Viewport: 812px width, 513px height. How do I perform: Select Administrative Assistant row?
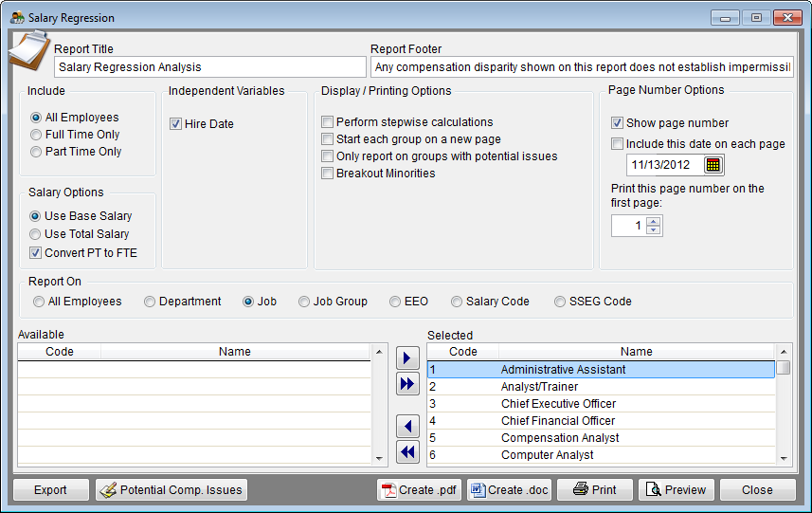pos(602,370)
